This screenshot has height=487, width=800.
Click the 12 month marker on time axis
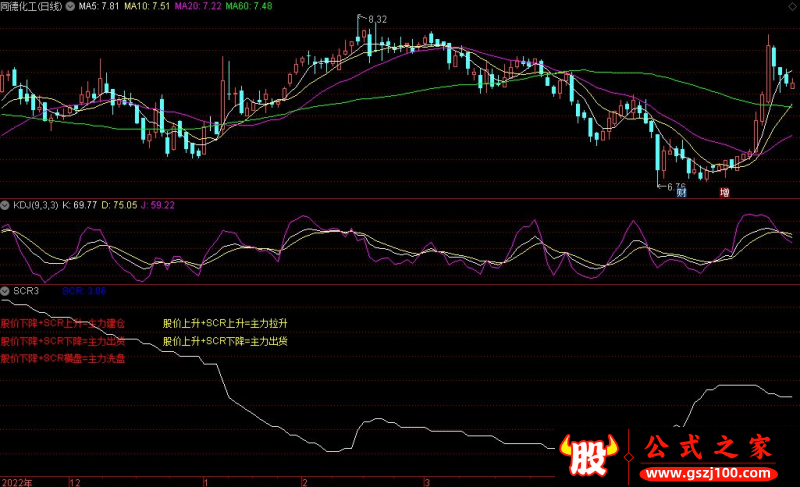pyautogui.click(x=74, y=481)
